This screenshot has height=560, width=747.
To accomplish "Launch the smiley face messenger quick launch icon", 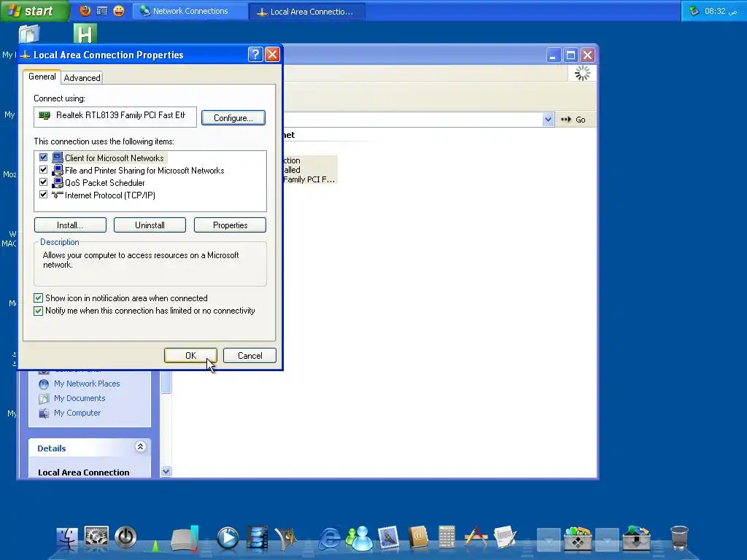I will (x=119, y=10).
